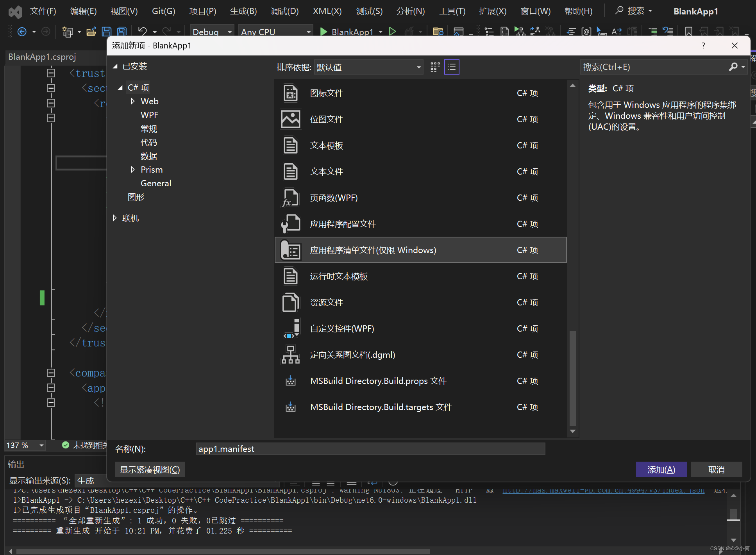Select MSBuild Directory.Build.props file icon

(291, 381)
